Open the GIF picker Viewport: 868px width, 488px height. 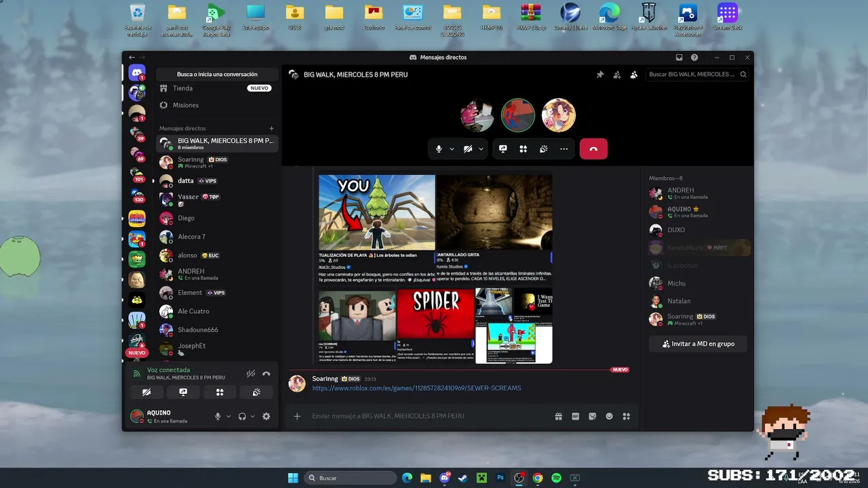point(576,416)
